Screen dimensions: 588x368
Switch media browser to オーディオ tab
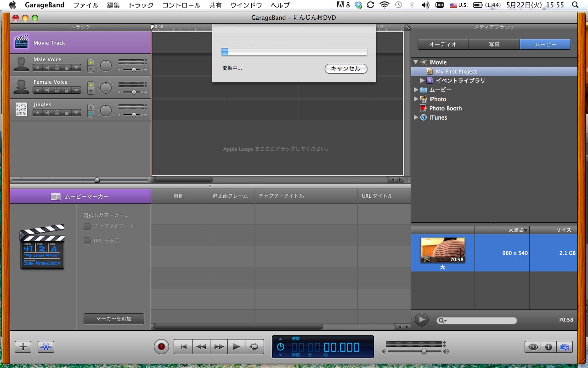coord(443,44)
